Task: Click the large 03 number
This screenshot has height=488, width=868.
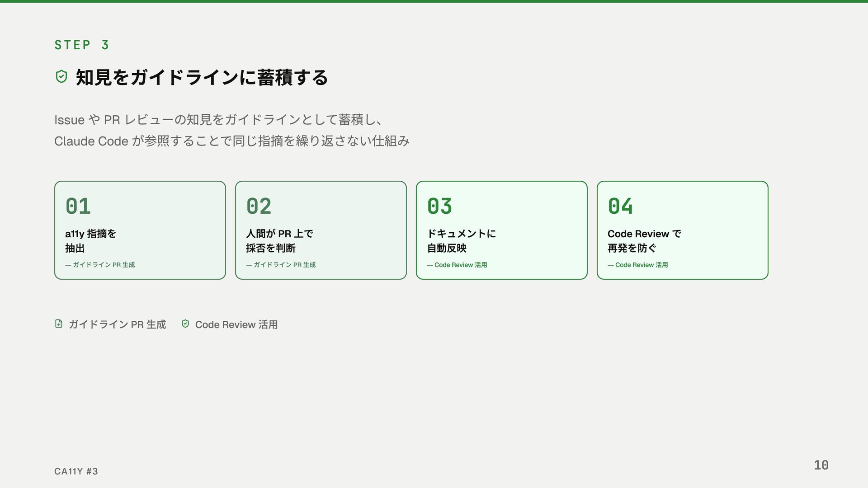Action: tap(440, 206)
